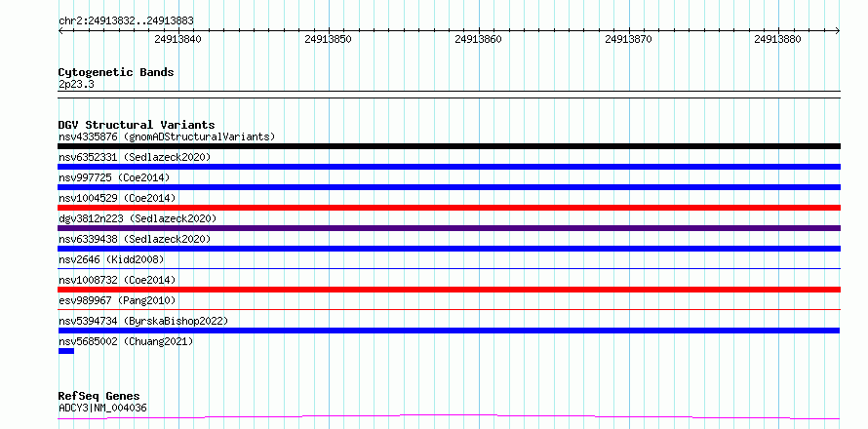This screenshot has height=429, width=868.
Task: Select the black nsv4335876 variant bar
Action: click(449, 146)
